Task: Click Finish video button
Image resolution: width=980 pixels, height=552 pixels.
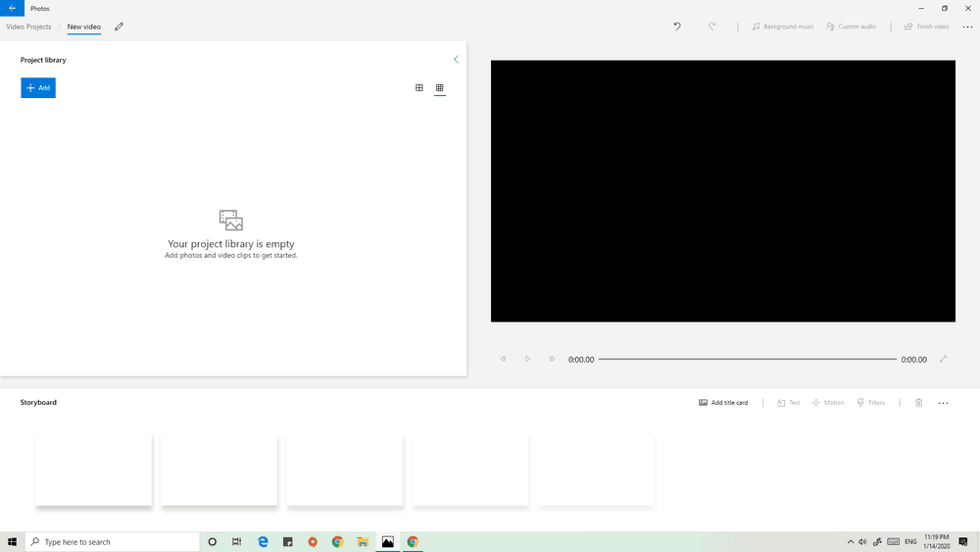Action: [x=927, y=26]
